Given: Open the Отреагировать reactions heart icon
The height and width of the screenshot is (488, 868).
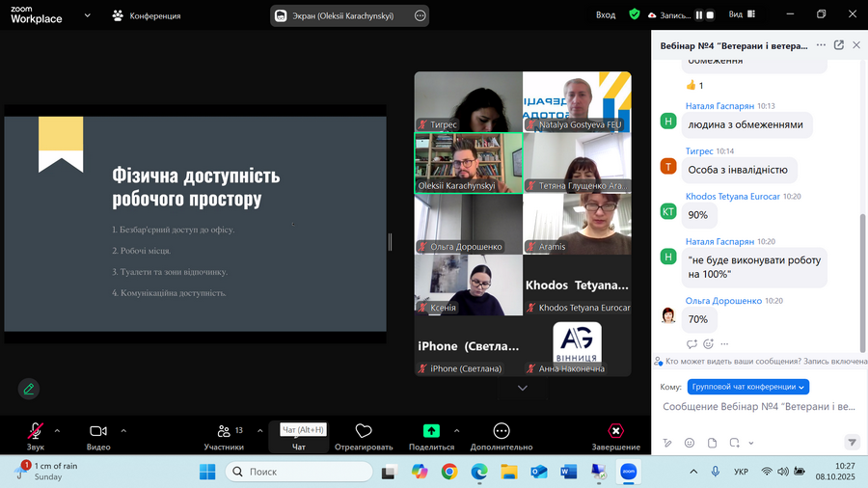Looking at the screenshot, I should pos(364,431).
